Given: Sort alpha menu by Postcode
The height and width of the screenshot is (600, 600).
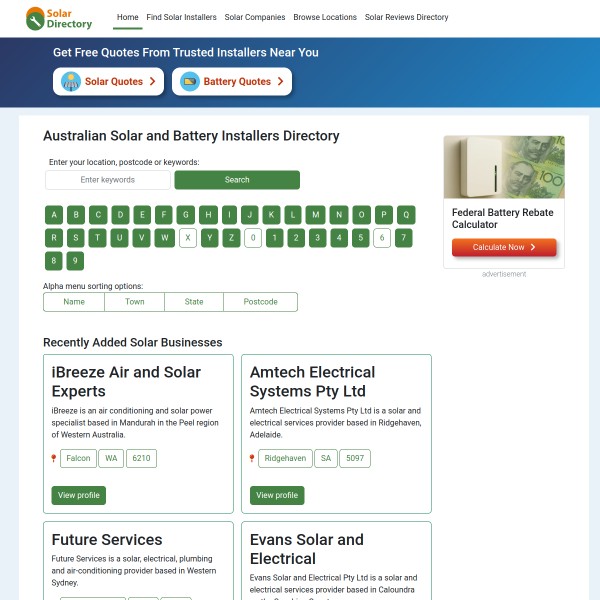Looking at the screenshot, I should click(261, 302).
